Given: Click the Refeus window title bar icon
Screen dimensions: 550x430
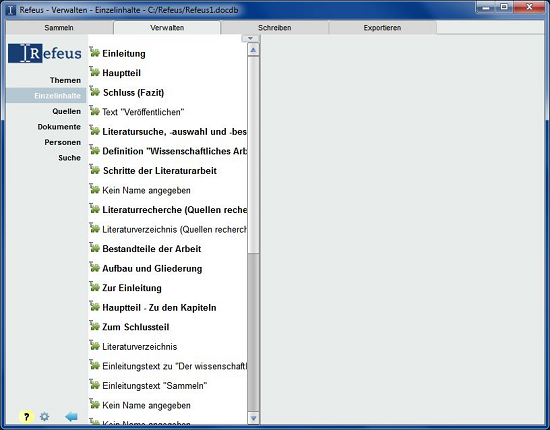Looking at the screenshot, I should pos(11,10).
